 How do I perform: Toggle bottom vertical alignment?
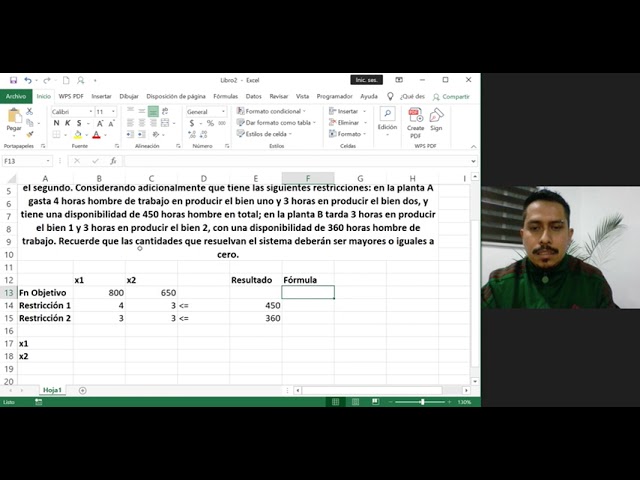click(153, 111)
